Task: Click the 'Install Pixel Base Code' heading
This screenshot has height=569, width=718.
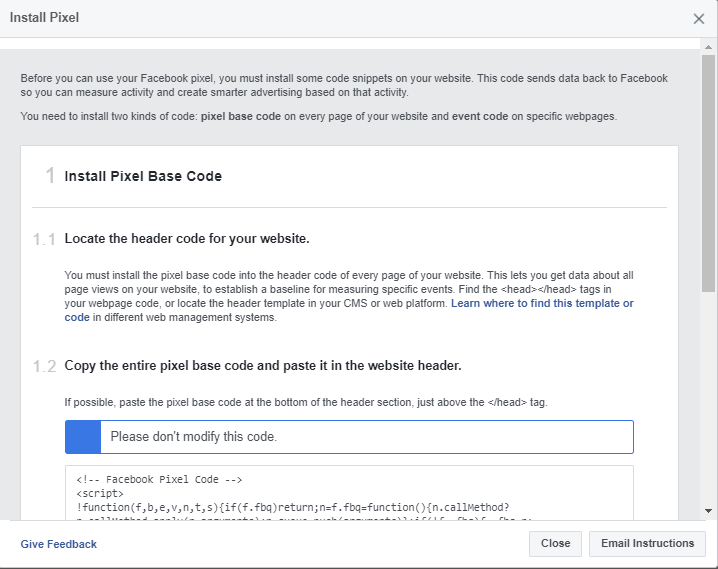Action: pos(143,176)
